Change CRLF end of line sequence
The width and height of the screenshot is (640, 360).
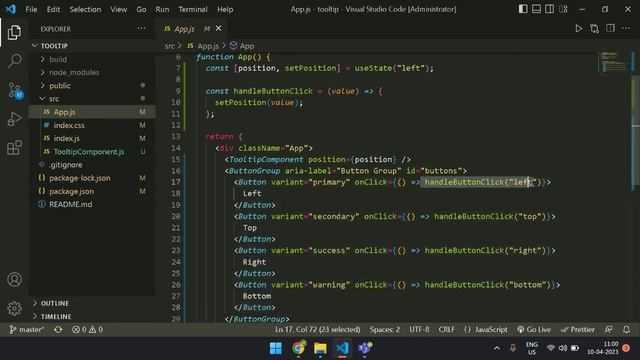click(447, 329)
